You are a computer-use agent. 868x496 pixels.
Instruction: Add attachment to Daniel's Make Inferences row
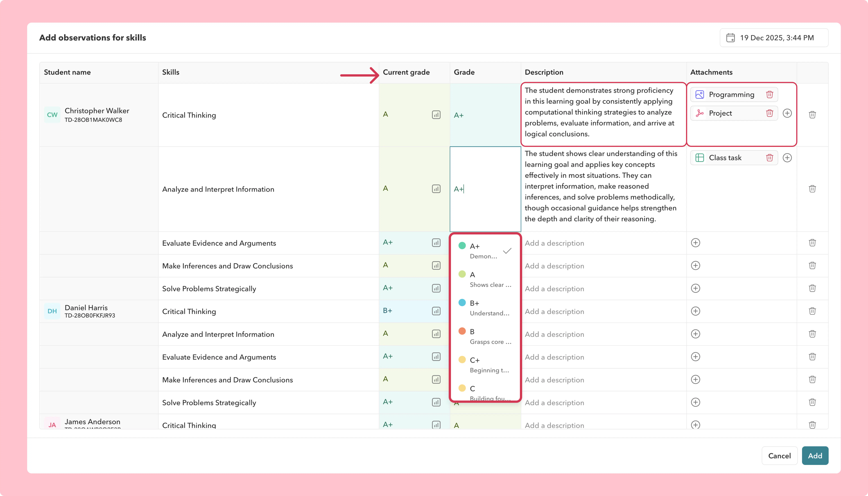[696, 379]
